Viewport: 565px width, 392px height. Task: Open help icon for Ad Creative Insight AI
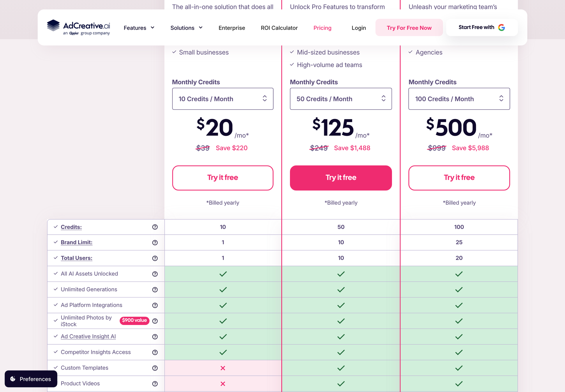tap(155, 337)
